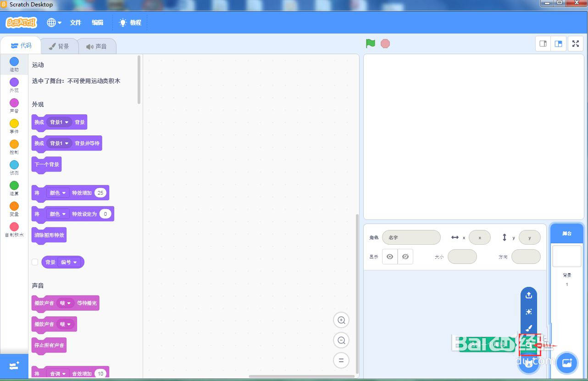Click the text 选中了舞台：不可使用运动类积木
Screen dimensions: 588x381
76,81
